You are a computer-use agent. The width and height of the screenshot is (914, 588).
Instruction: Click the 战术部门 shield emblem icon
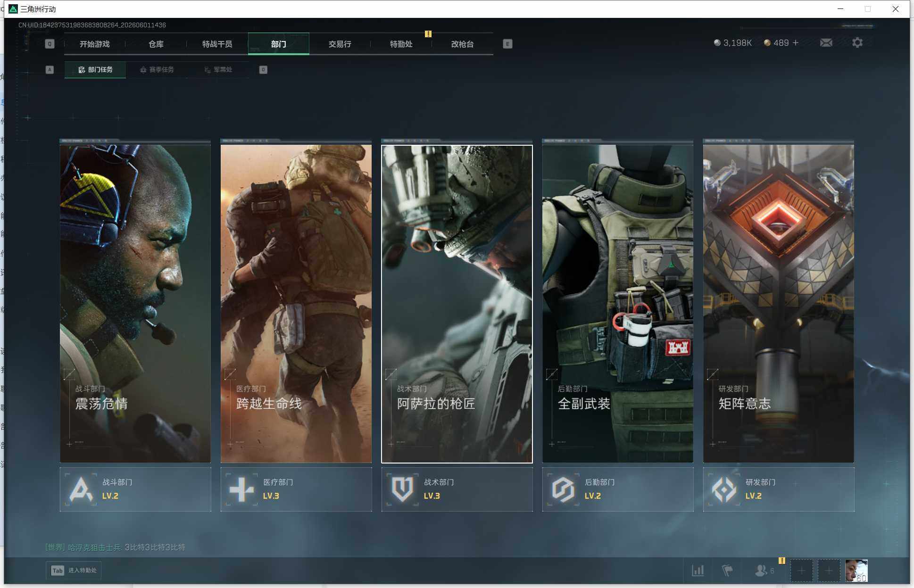[x=402, y=489]
